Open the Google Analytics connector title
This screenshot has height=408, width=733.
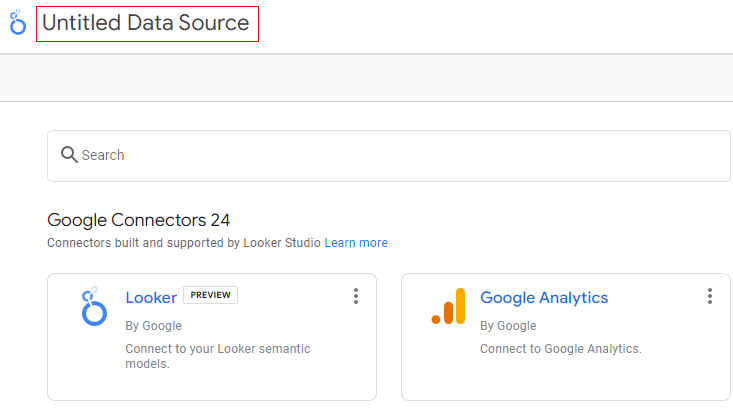[544, 298]
